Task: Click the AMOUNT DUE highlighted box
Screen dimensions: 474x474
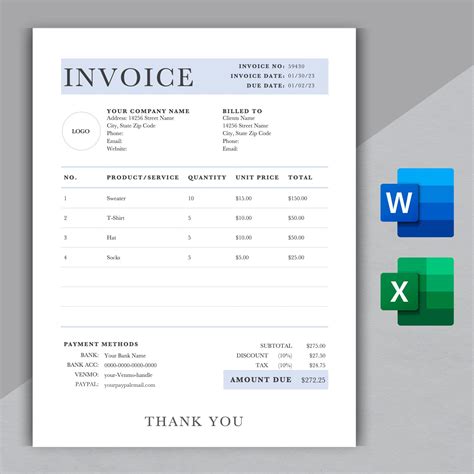Action: point(276,380)
